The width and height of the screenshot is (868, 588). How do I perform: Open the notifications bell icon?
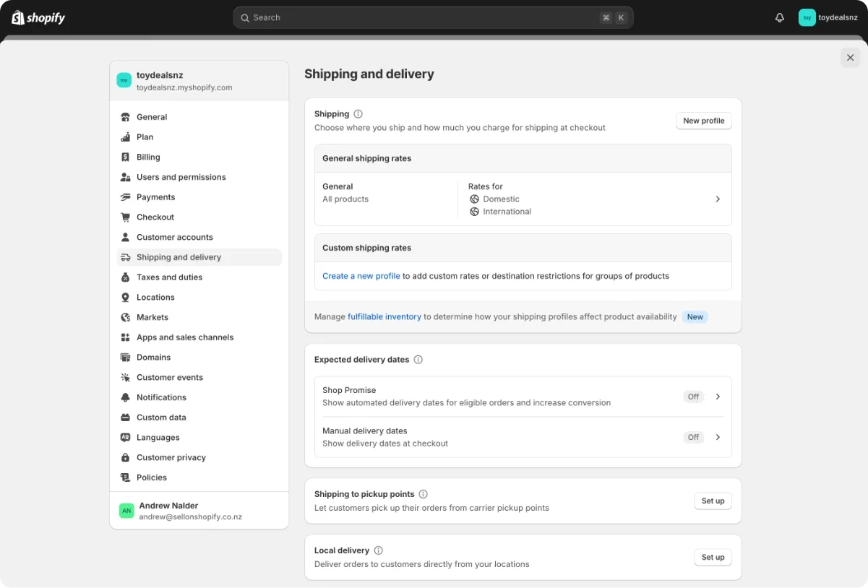[780, 17]
